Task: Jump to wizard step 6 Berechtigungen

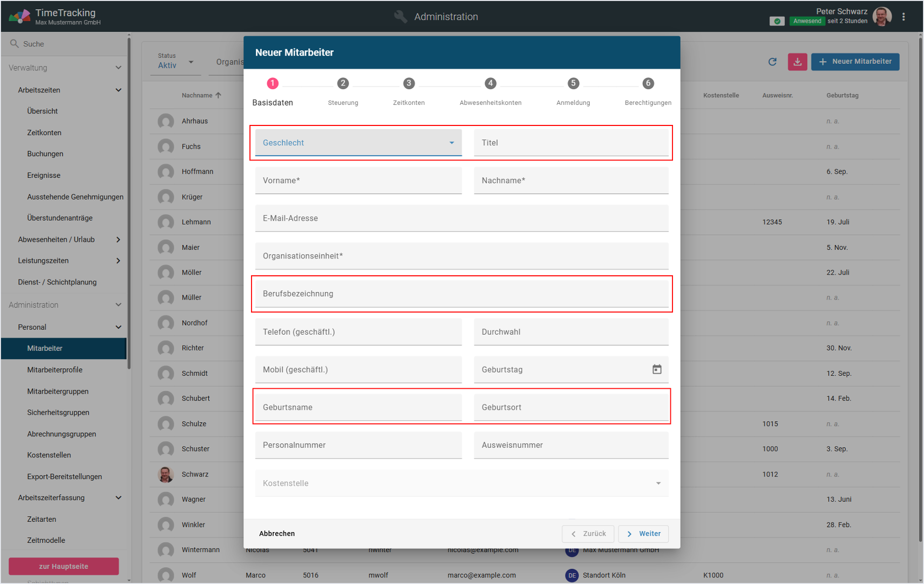Action: 648,84
